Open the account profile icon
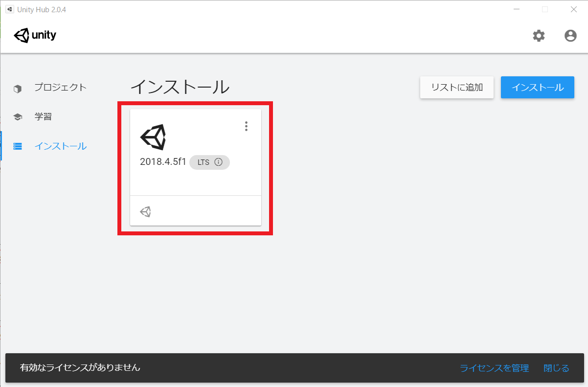This screenshot has width=588, height=387. 570,36
